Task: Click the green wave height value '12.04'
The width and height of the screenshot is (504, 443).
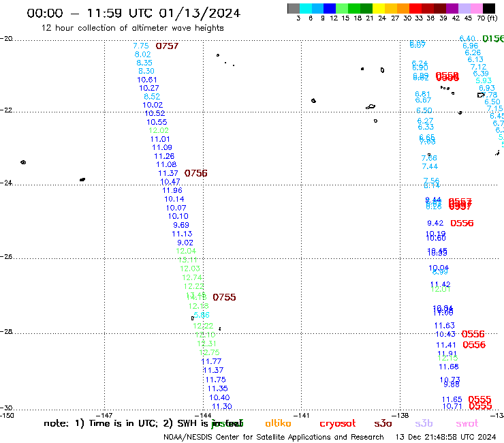Action: coord(186,251)
